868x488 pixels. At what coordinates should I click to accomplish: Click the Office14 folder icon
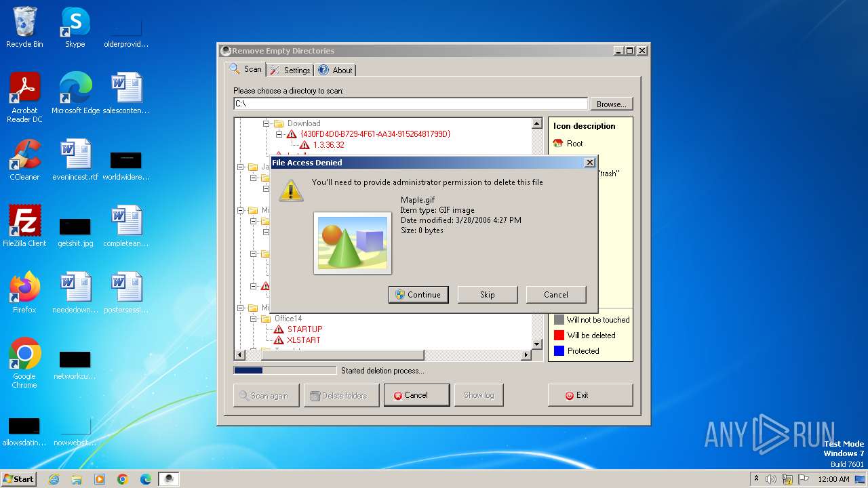pos(266,319)
